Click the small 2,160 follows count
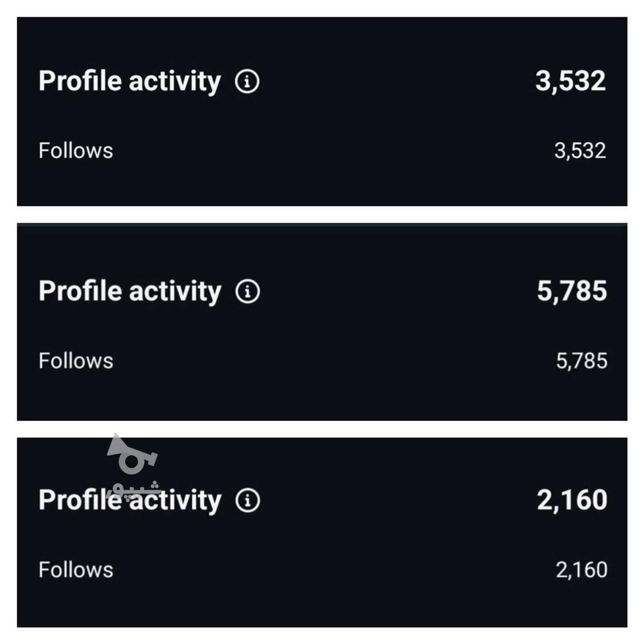This screenshot has width=644, height=644. pyautogui.click(x=581, y=570)
